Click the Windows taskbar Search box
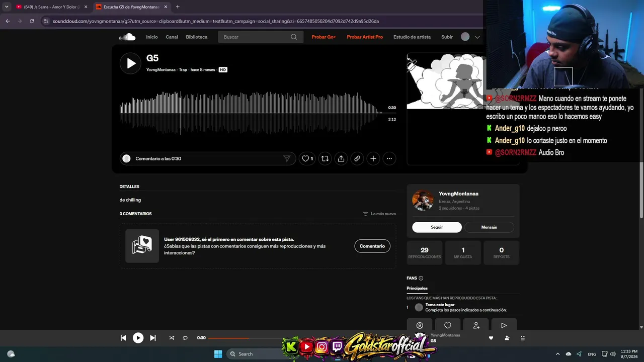Viewport: 644px width, 362px height. click(254, 354)
